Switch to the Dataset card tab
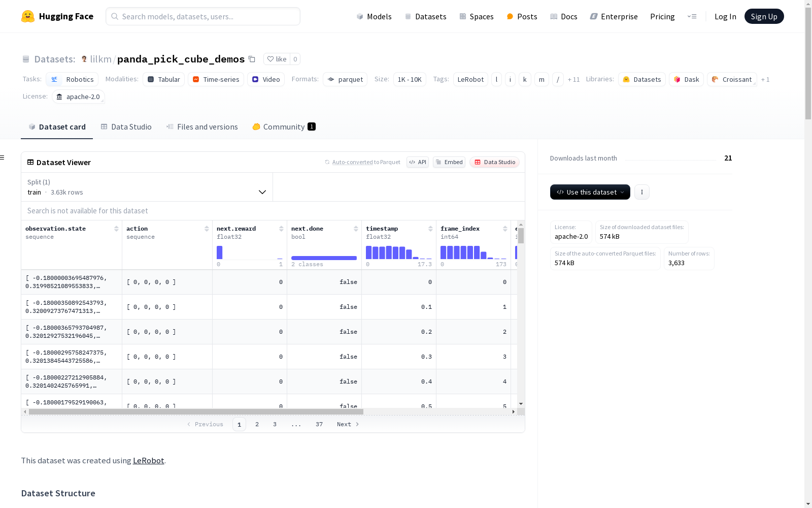The image size is (812, 508). click(57, 127)
